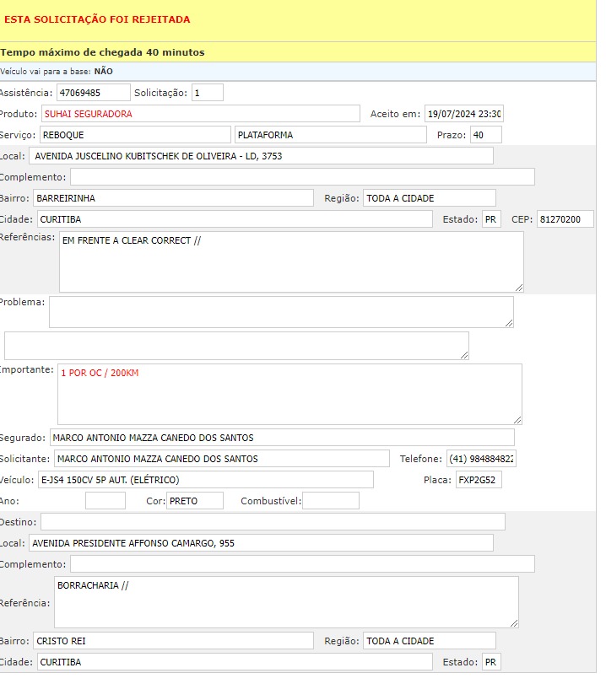This screenshot has height=700, width=606.
Task: Click the Importante text area with 200KM note
Action: point(289,394)
